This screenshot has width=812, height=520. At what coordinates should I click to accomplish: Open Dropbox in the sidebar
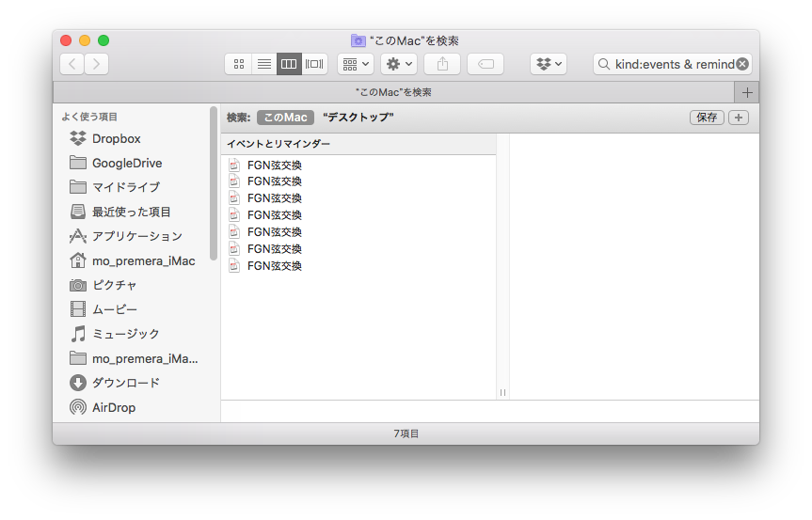pos(116,138)
